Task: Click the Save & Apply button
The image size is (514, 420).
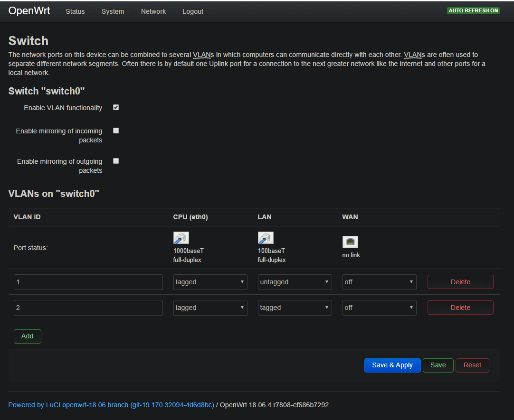Action: click(x=392, y=365)
